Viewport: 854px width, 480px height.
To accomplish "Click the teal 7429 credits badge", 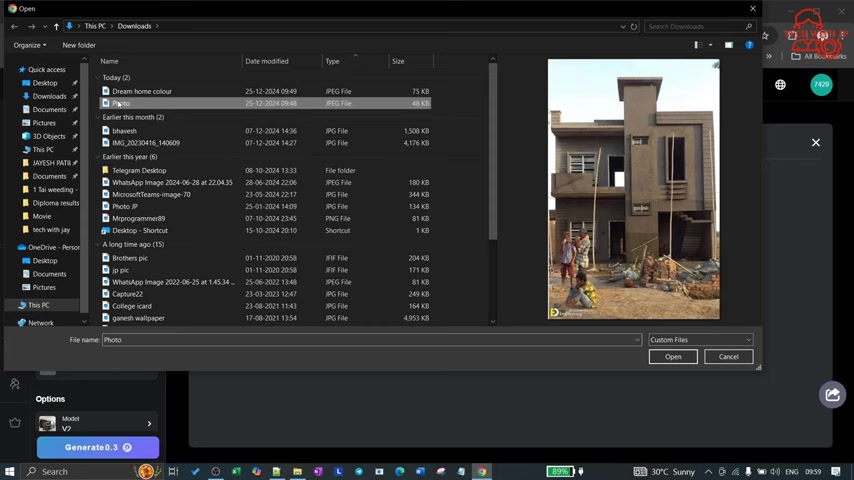I will (821, 84).
